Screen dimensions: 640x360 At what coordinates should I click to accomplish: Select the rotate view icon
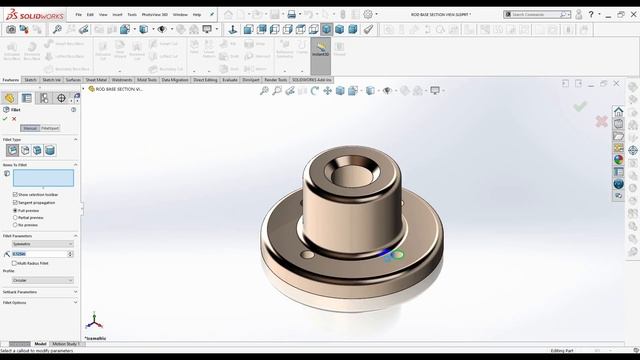tap(314, 91)
